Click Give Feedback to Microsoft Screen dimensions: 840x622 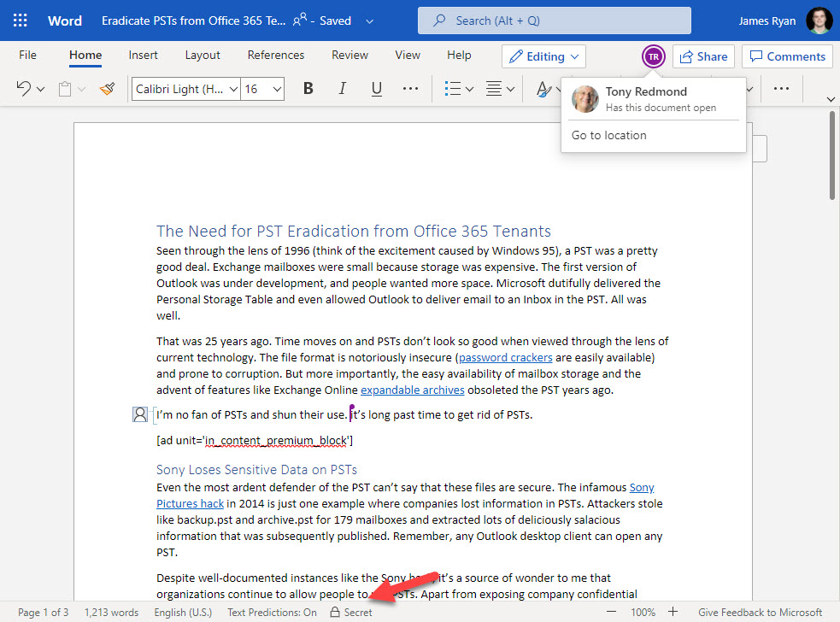[761, 613]
